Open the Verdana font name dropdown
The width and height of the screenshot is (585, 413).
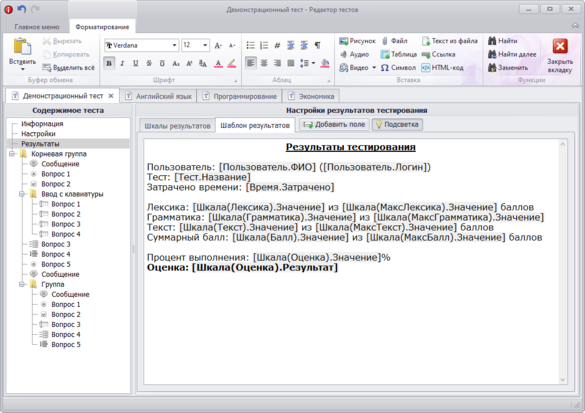(x=174, y=46)
